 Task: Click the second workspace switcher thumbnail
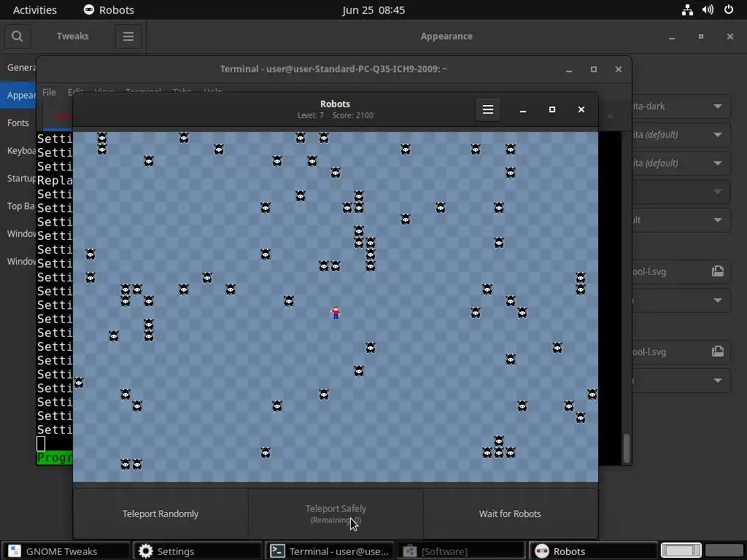coord(724,550)
